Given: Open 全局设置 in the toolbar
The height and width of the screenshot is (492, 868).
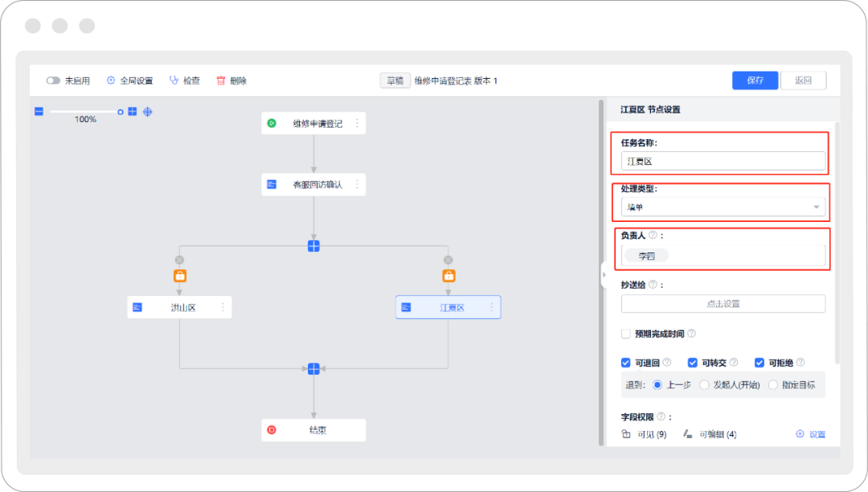Looking at the screenshot, I should [x=129, y=81].
